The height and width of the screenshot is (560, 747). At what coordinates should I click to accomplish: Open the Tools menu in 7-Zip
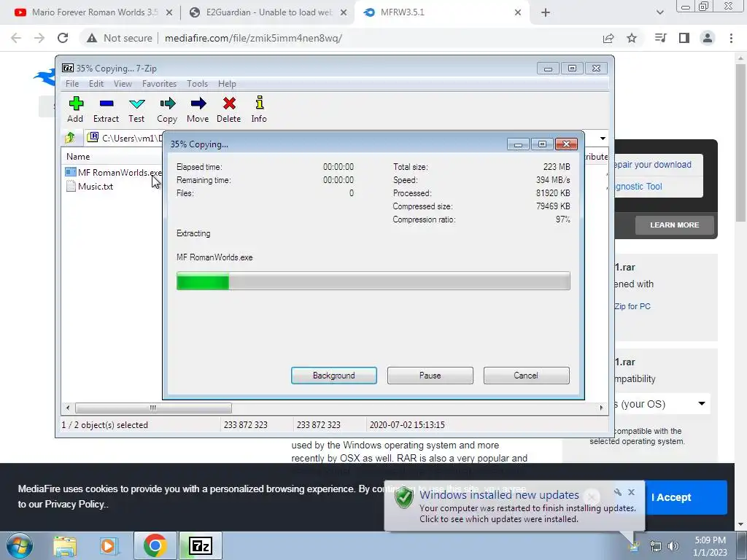click(x=197, y=84)
